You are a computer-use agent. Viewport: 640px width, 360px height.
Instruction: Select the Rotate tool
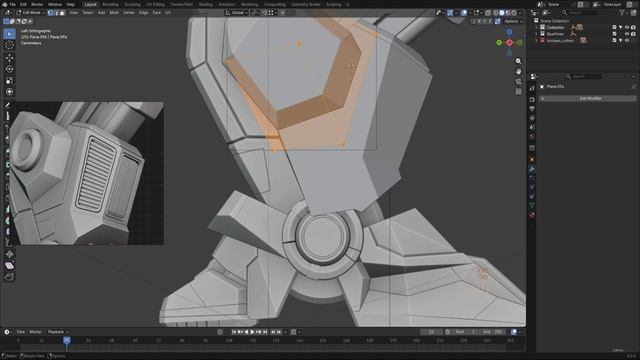click(x=9, y=69)
